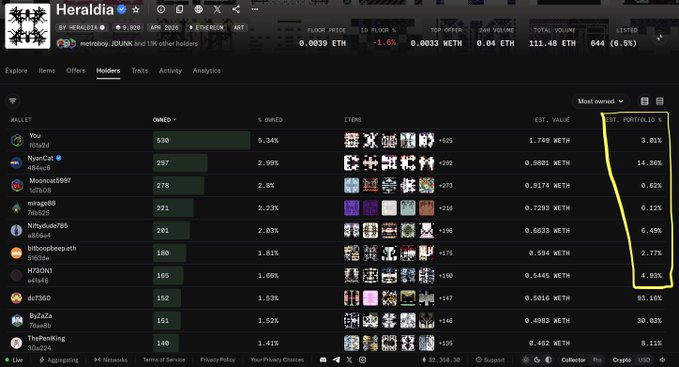Open the ThePeniKing wallet name
Screen dimensions: 679x367
pyautogui.click(x=46, y=338)
